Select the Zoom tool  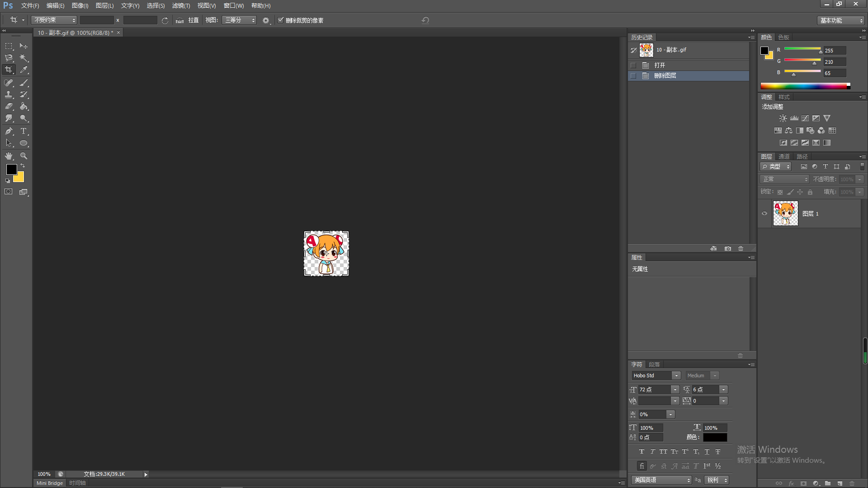(24, 156)
